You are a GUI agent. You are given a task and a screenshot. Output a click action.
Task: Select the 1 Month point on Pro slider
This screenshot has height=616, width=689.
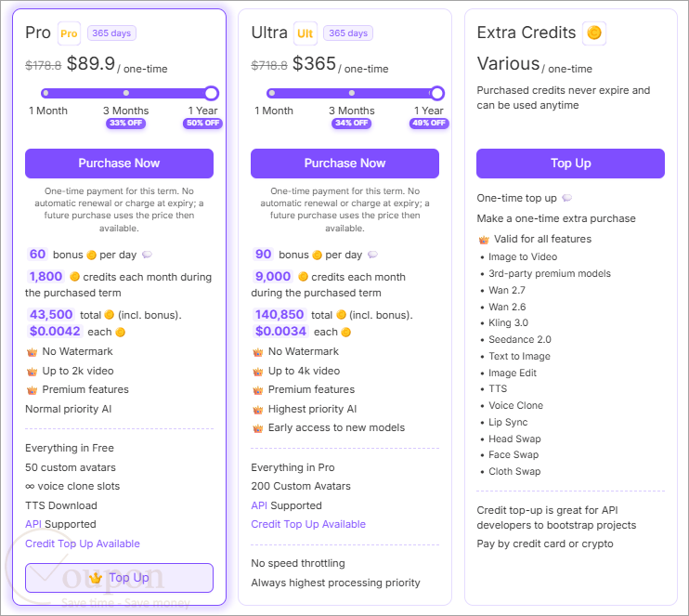[45, 93]
